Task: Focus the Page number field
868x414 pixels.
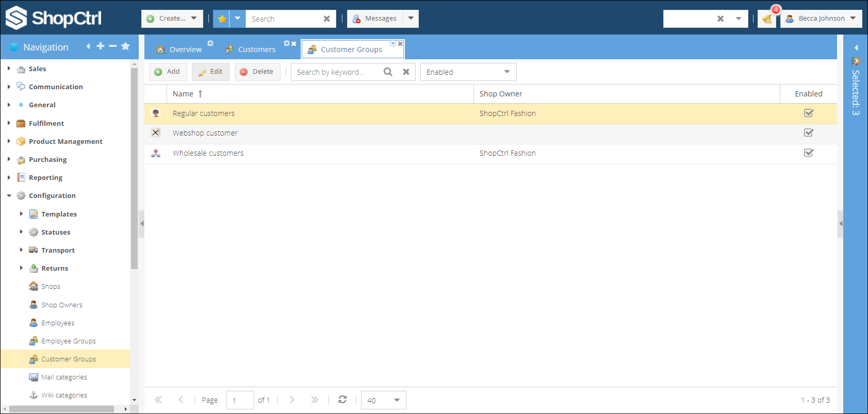Action: click(240, 400)
